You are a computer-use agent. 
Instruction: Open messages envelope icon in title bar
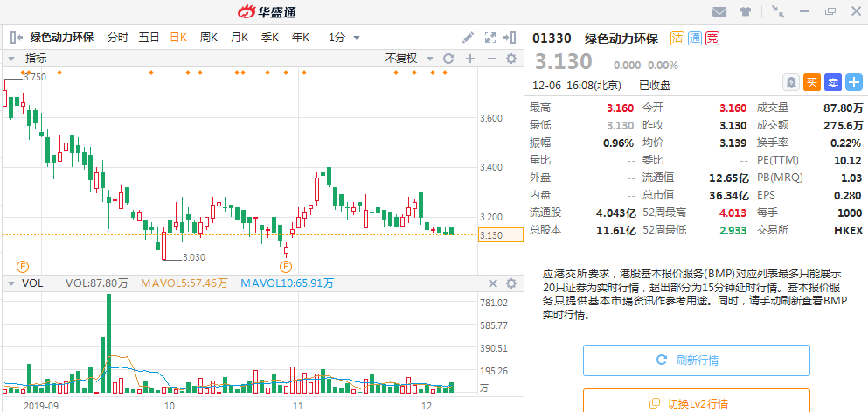click(x=719, y=11)
